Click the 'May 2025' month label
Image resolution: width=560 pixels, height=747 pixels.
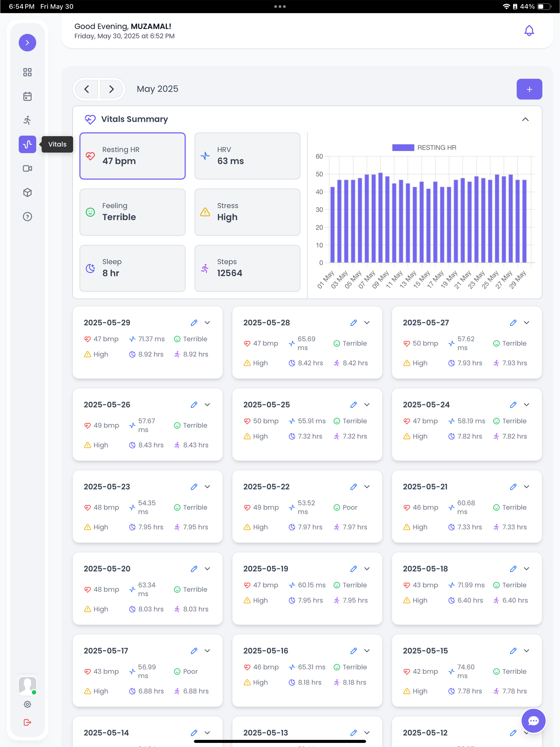point(158,89)
